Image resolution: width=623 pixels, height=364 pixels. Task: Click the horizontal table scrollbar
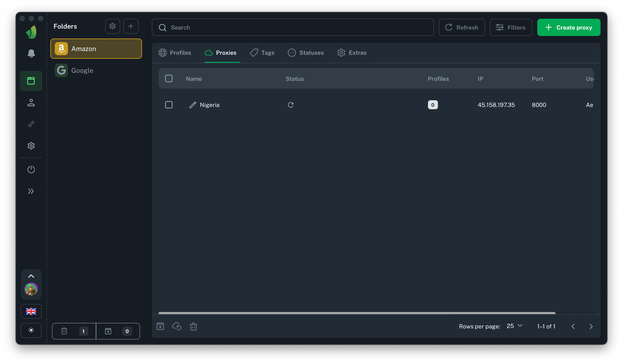(357, 313)
